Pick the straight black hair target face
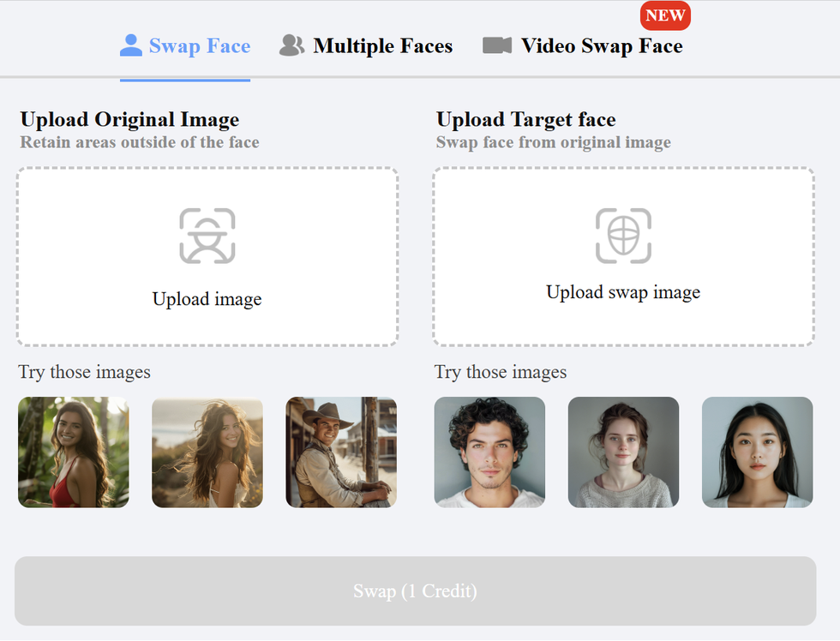Image resolution: width=840 pixels, height=641 pixels. (757, 452)
